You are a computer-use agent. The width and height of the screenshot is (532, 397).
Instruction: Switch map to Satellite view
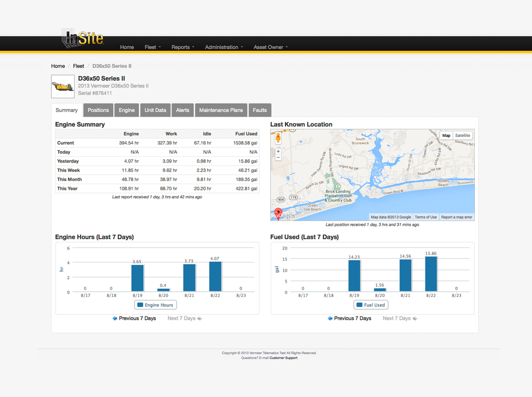pyautogui.click(x=462, y=135)
